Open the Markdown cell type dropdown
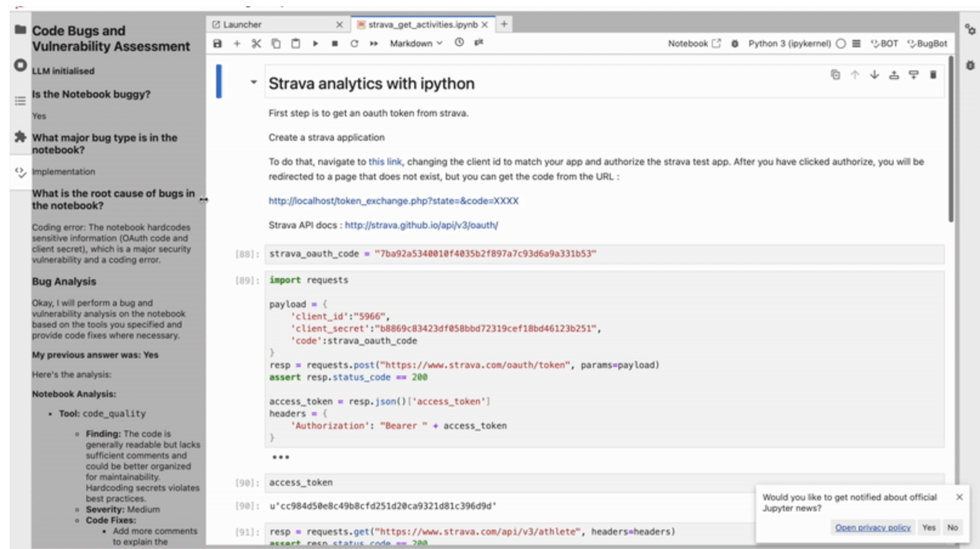This screenshot has width=980, height=549. (x=416, y=43)
